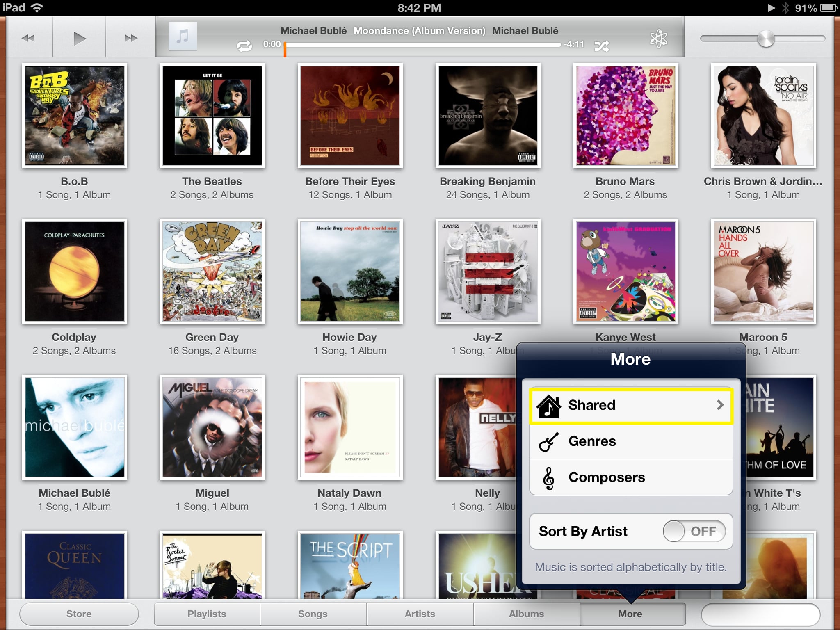Select the artist name "Miguel"
The height and width of the screenshot is (630, 840).
tap(212, 493)
